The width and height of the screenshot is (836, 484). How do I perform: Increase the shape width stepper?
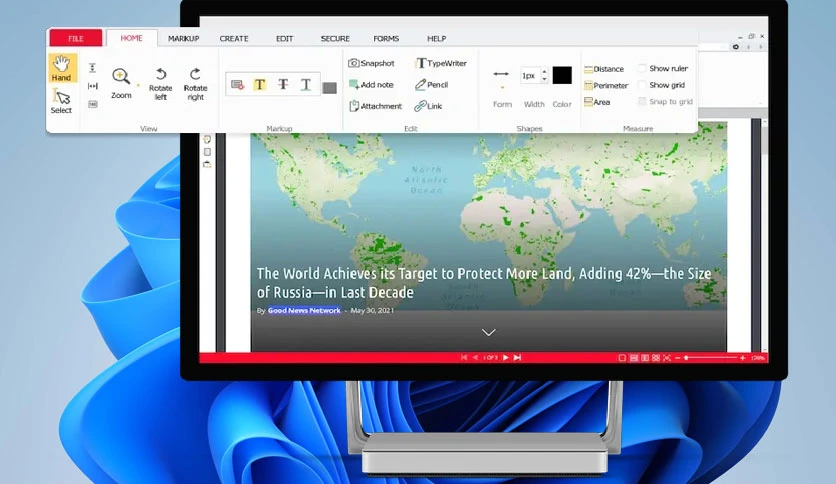[544, 71]
